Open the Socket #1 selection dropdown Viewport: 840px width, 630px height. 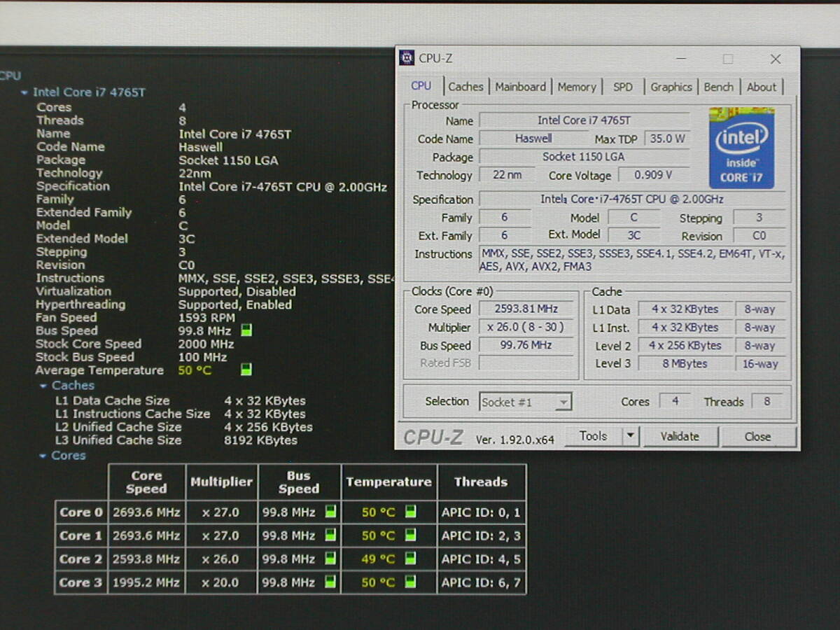(x=563, y=402)
